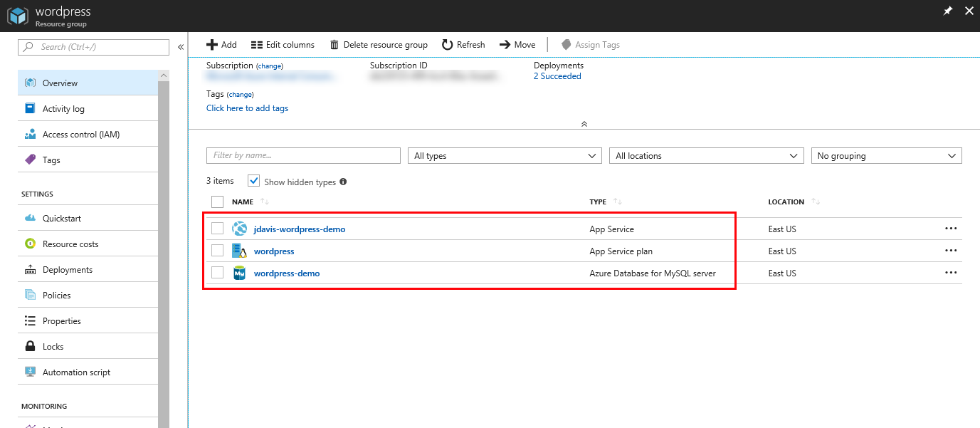This screenshot has width=980, height=428.
Task: Open the 2 Succeeded deployments link
Action: [x=557, y=76]
